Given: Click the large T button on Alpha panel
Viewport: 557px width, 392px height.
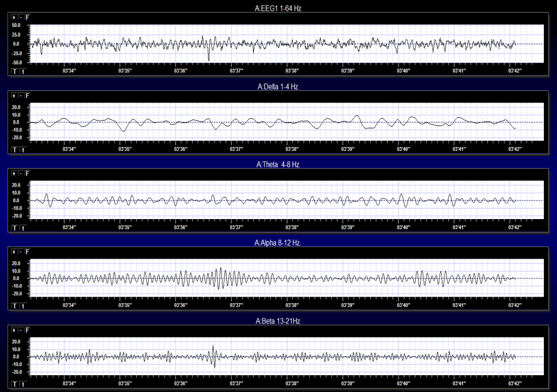Looking at the screenshot, I should (x=14, y=306).
